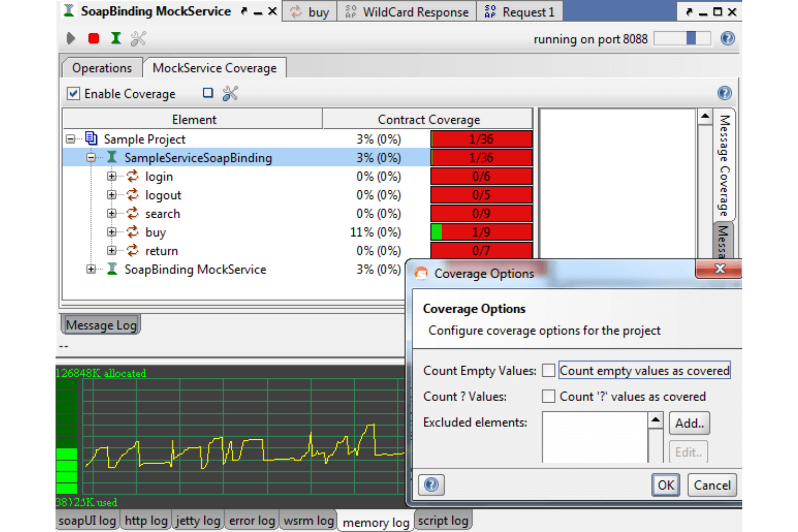Check Count '?' values as covered
The image size is (798, 532).
coord(548,396)
